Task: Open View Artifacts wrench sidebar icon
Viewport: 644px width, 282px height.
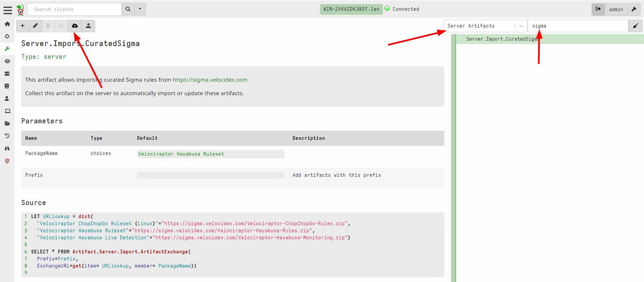Action: pos(7,49)
